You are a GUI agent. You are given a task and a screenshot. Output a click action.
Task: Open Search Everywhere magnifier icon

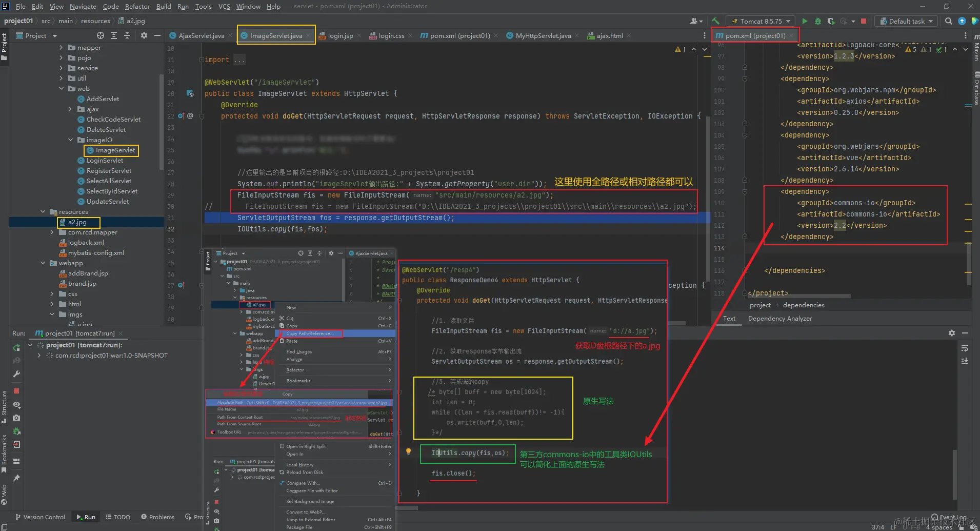click(949, 21)
